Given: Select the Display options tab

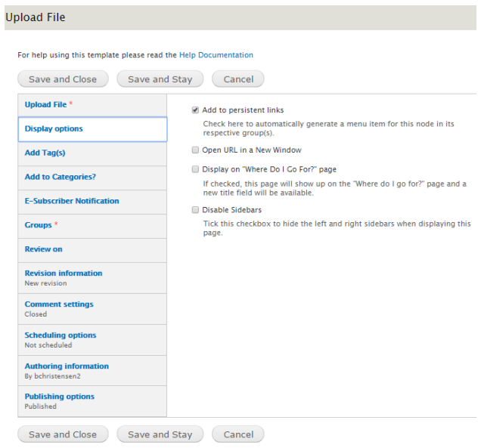Looking at the screenshot, I should 92,129.
